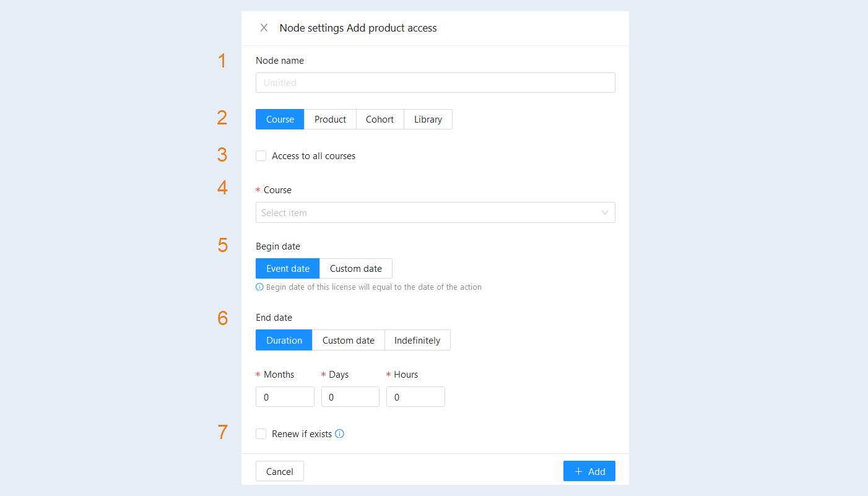Select the Library tab
The height and width of the screenshot is (496, 868).
pos(428,120)
